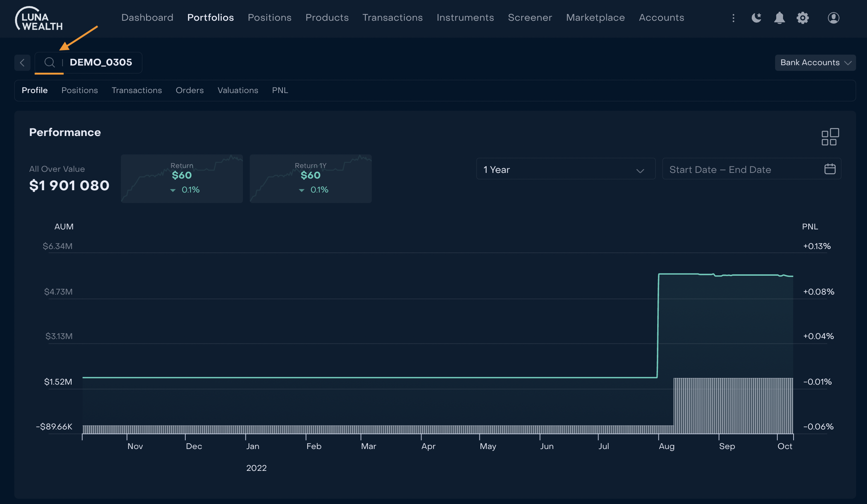867x504 pixels.
Task: Switch to the PNL tab
Action: pos(280,90)
